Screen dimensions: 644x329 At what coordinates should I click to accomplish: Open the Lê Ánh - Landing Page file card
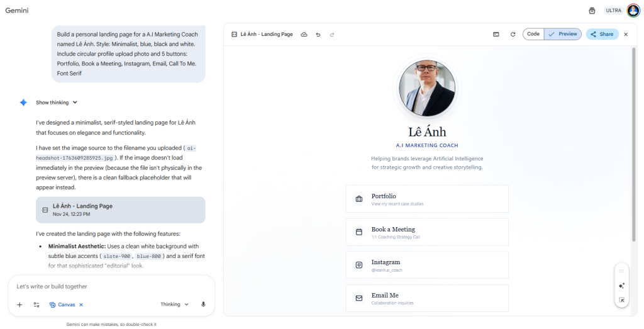click(x=120, y=209)
